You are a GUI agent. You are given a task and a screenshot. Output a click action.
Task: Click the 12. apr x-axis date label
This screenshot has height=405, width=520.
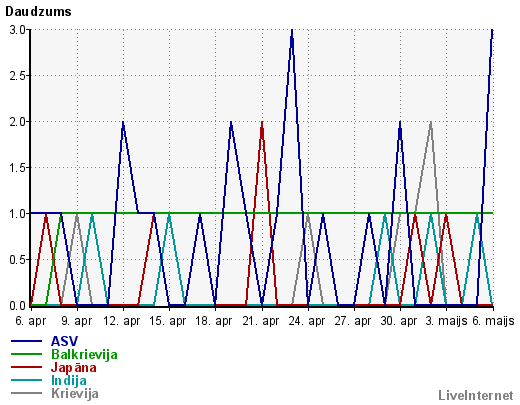point(122,321)
